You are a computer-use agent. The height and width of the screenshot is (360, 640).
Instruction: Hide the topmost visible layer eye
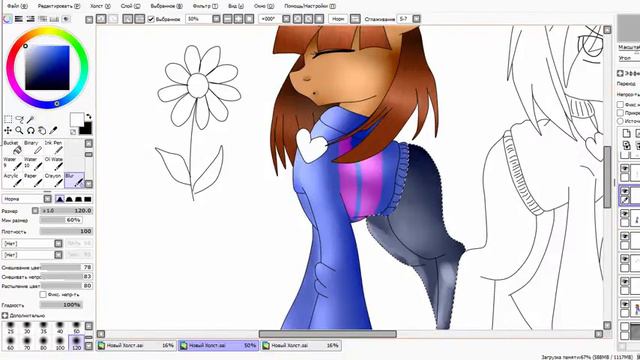[624, 169]
